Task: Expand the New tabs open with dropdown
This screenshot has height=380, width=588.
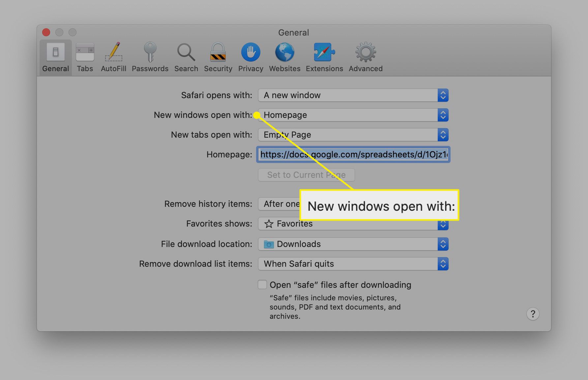Action: (x=353, y=135)
